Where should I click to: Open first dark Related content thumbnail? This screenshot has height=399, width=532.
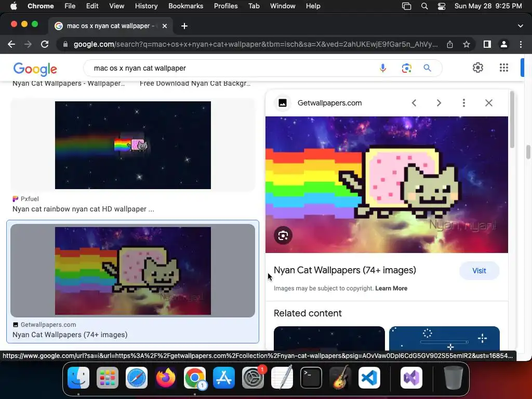click(329, 338)
